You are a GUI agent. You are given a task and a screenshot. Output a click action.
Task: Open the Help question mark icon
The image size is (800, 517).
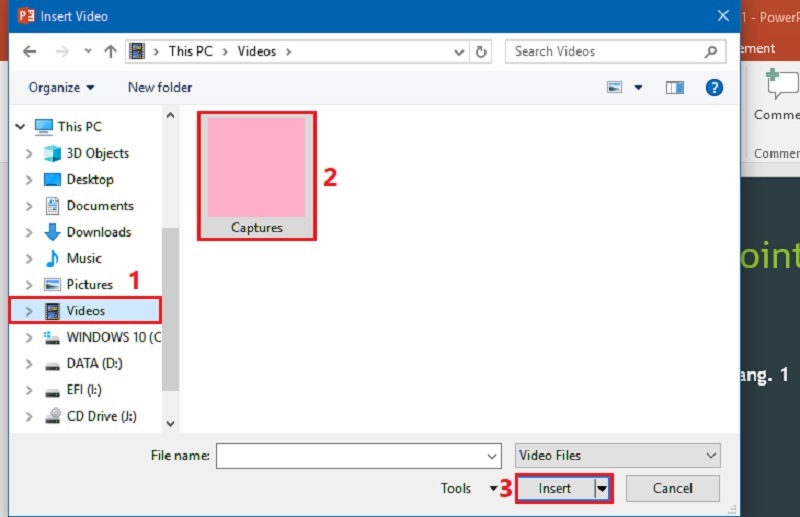[x=714, y=87]
